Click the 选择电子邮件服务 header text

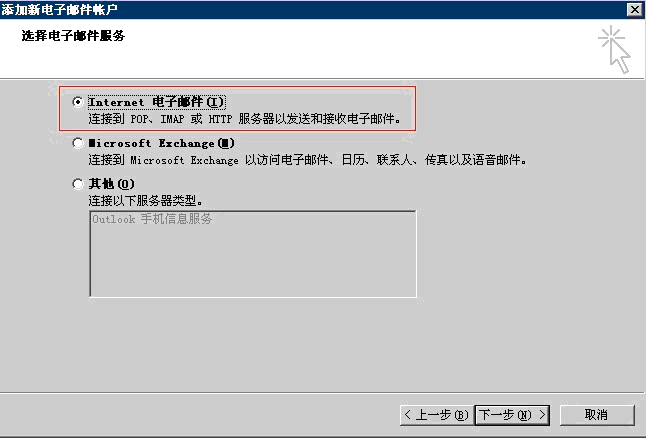click(73, 35)
